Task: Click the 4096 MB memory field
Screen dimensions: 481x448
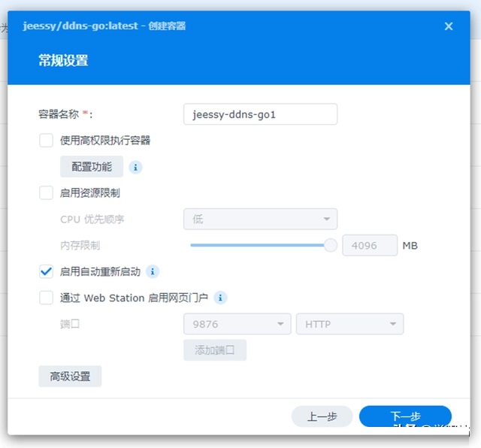Action: tap(370, 246)
